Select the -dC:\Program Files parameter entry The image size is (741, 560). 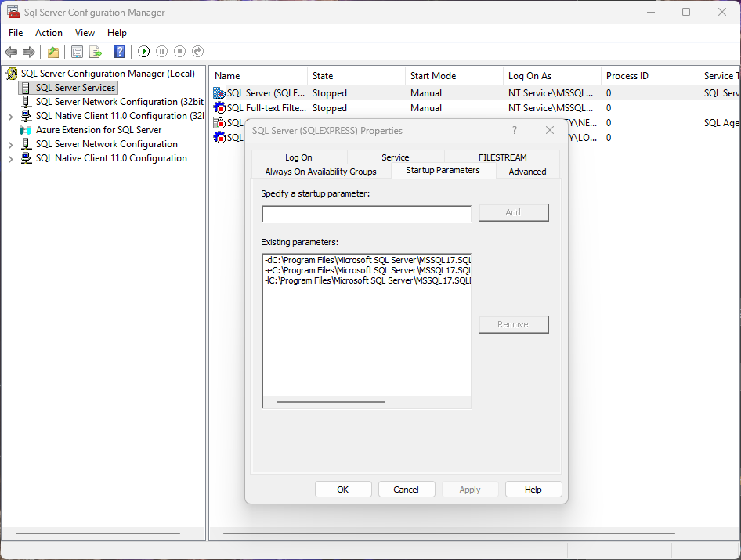click(x=367, y=260)
